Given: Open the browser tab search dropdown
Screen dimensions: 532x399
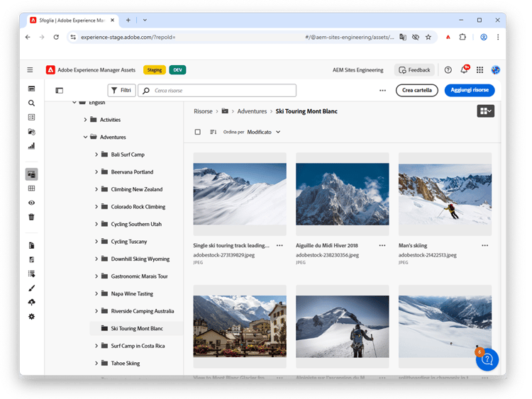Looking at the screenshot, I should click(x=145, y=20).
